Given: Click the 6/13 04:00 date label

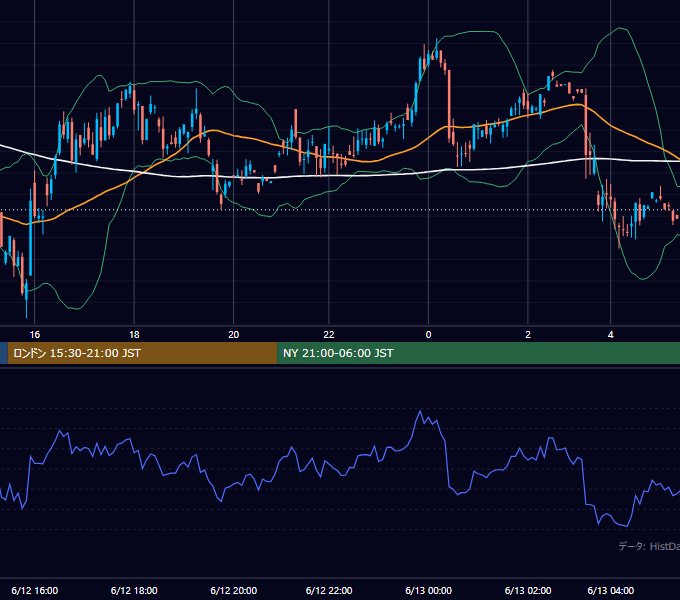Looking at the screenshot, I should click(611, 590).
